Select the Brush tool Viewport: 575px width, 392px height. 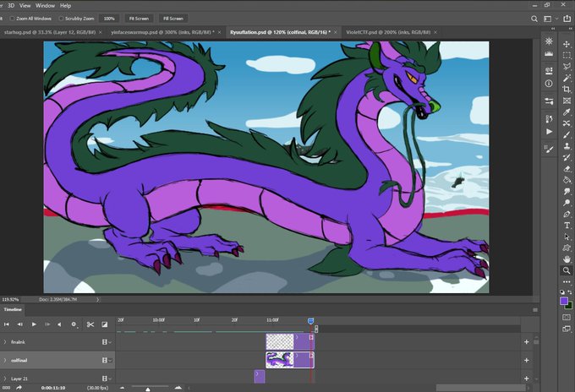click(567, 135)
